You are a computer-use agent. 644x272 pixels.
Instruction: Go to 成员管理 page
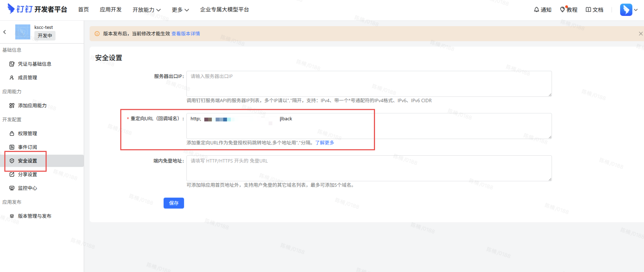tap(27, 78)
